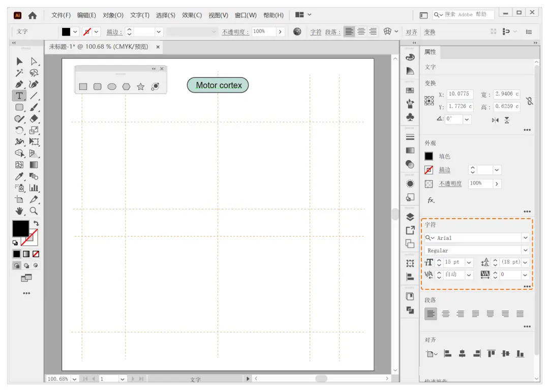Open the Color panel icon in dock
549x392 pixels.
410,57
